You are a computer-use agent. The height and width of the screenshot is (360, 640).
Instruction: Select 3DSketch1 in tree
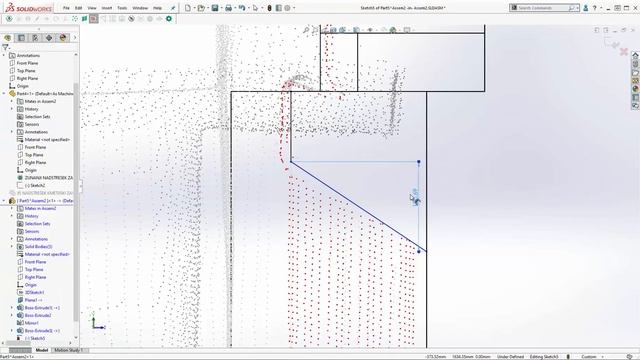pos(34,293)
